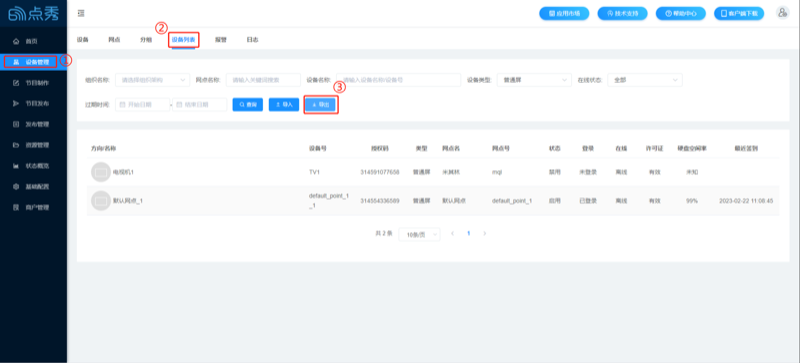Viewport: 800px width, 363px height.
Task: Click the 默认网点_1 device thumbnail
Action: [x=101, y=201]
